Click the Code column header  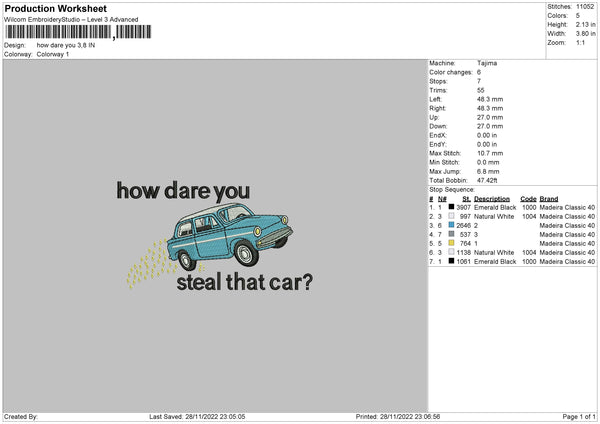click(x=529, y=198)
